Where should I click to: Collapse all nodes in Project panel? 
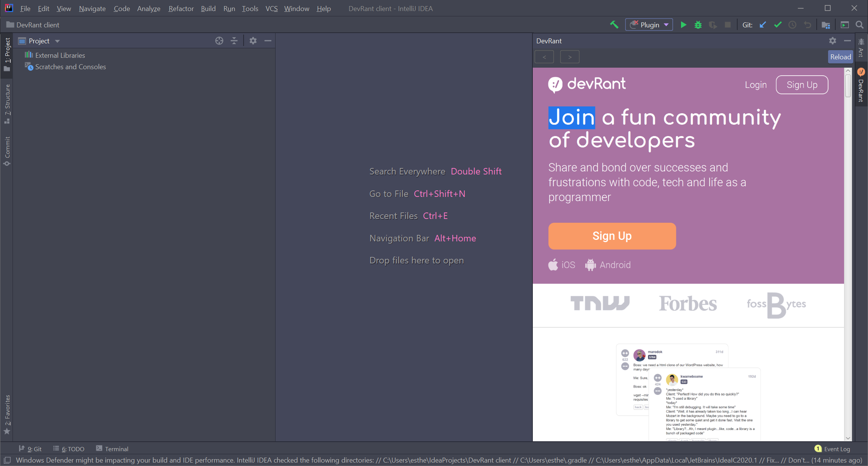[234, 41]
